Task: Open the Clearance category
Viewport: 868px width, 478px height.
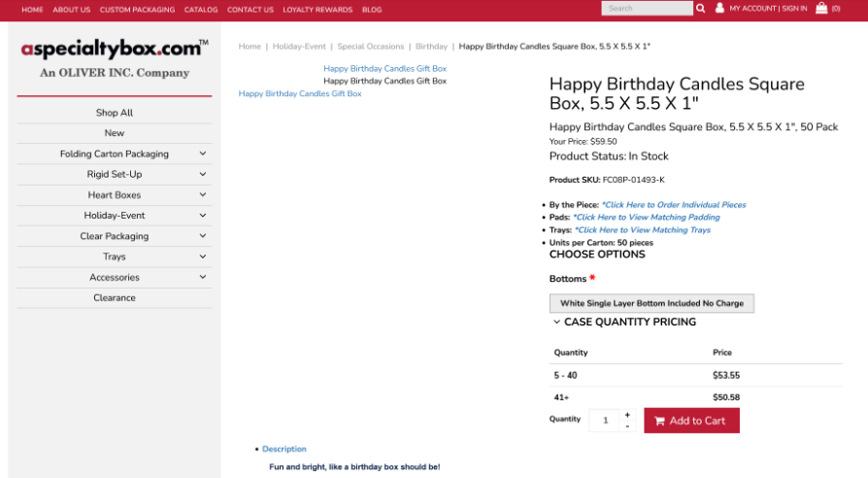Action: pyautogui.click(x=115, y=297)
